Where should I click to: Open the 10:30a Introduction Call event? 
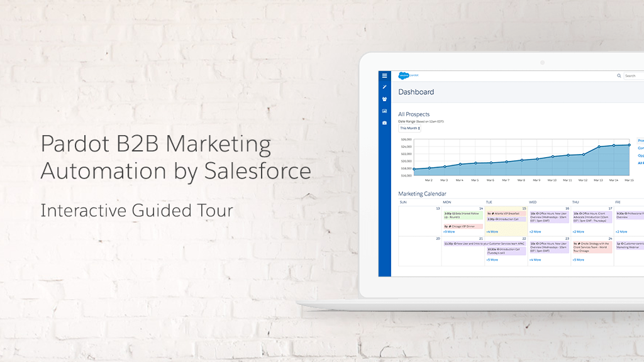(506, 251)
